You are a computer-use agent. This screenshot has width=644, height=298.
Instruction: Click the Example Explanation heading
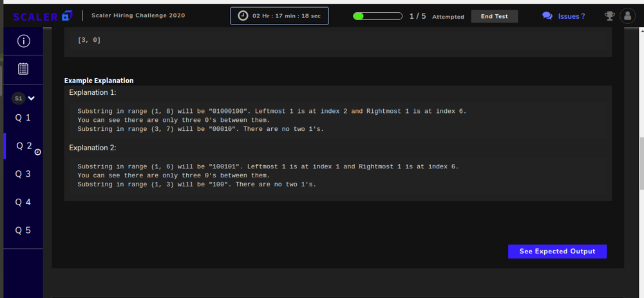[99, 81]
